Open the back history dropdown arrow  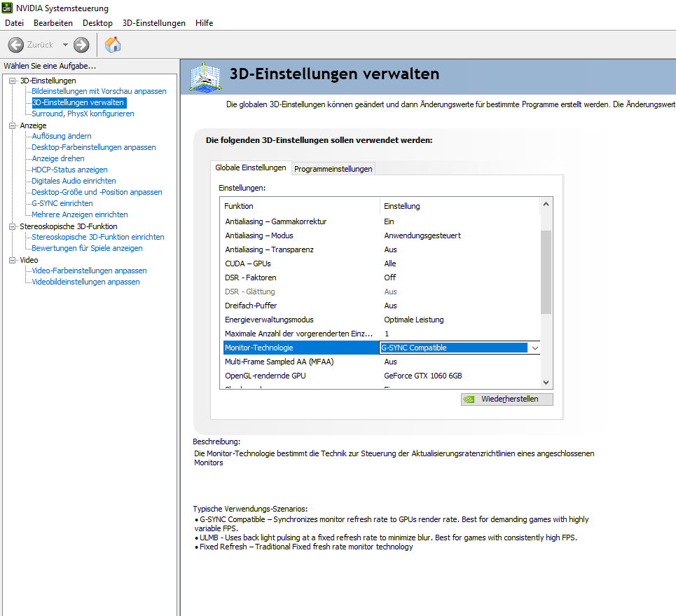click(66, 45)
